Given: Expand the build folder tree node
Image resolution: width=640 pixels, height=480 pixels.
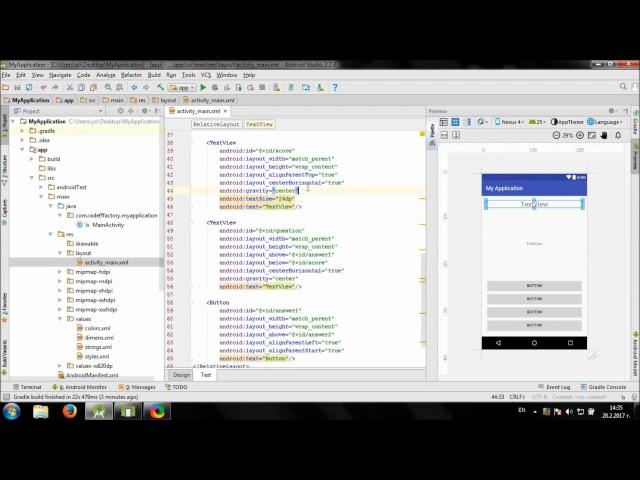Looking at the screenshot, I should (x=32, y=159).
